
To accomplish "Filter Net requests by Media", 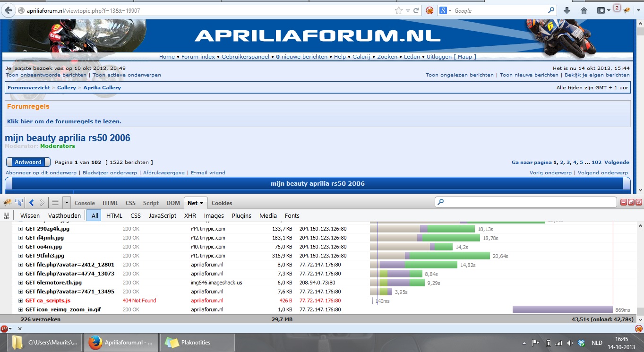I will pos(268,216).
